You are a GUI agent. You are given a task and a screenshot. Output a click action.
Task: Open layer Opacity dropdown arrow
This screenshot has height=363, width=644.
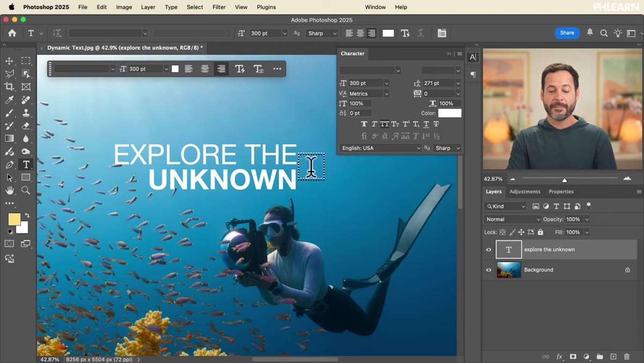point(587,219)
